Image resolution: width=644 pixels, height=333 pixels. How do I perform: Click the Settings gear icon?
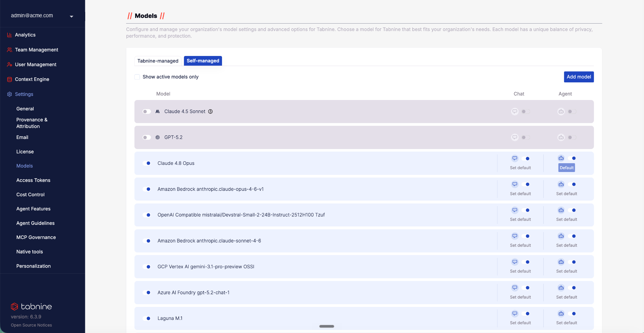(x=9, y=94)
